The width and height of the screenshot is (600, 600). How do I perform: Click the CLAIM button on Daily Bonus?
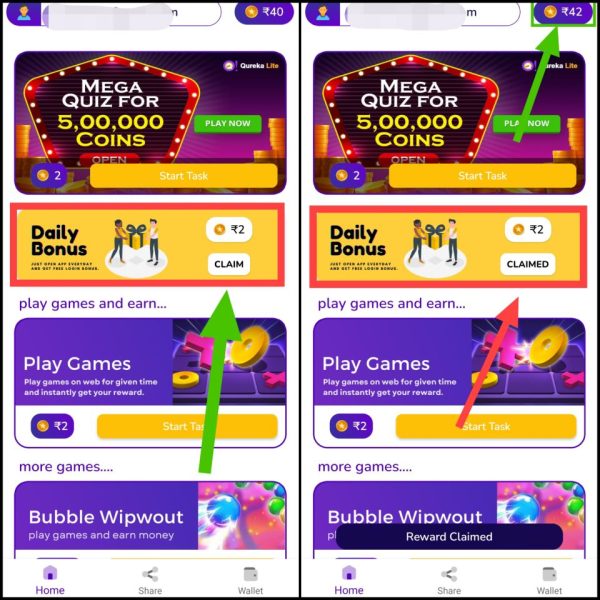point(229,264)
